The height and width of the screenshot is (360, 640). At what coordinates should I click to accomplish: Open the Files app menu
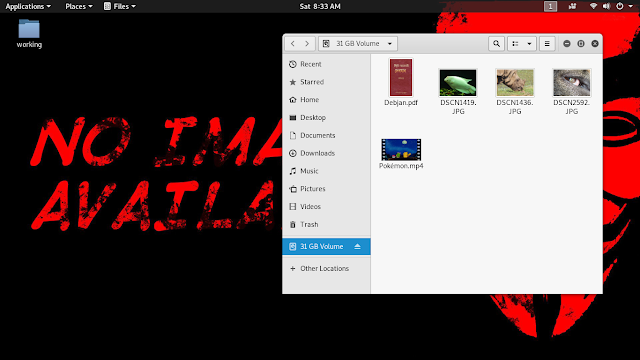point(120,6)
